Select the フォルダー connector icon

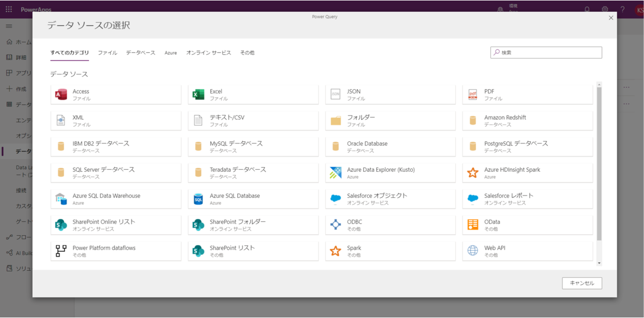pyautogui.click(x=336, y=120)
